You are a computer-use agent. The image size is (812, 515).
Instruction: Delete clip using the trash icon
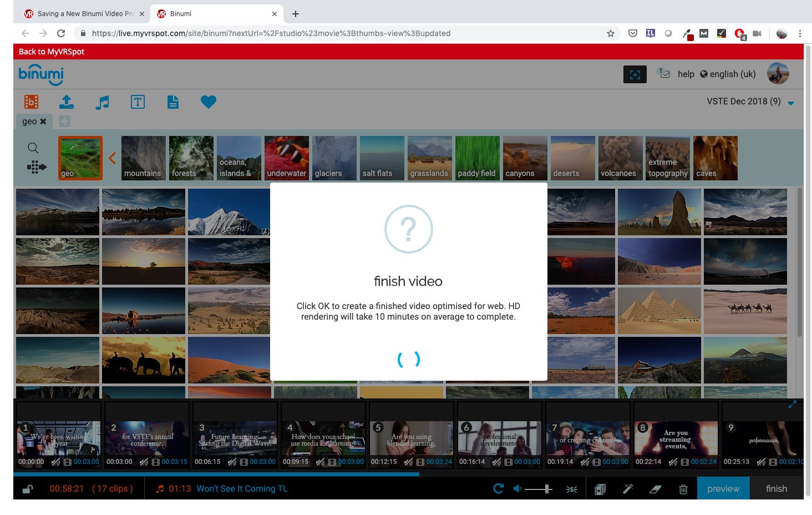pos(683,489)
